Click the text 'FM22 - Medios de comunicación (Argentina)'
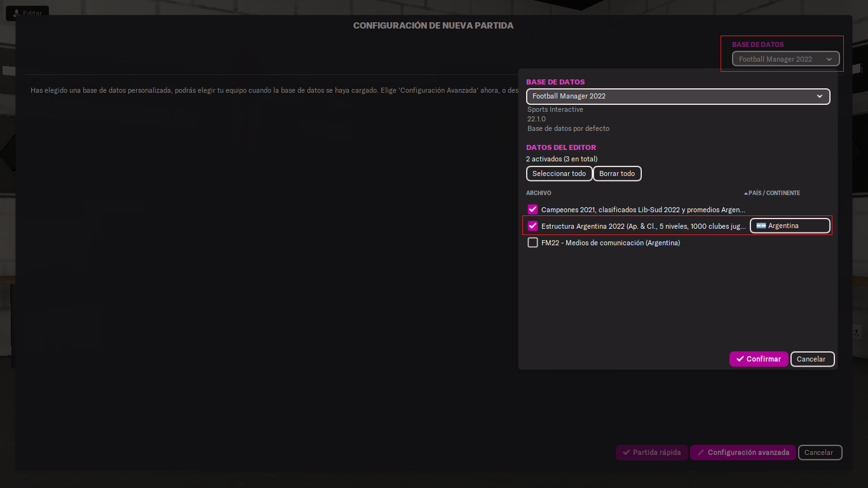 coord(611,243)
